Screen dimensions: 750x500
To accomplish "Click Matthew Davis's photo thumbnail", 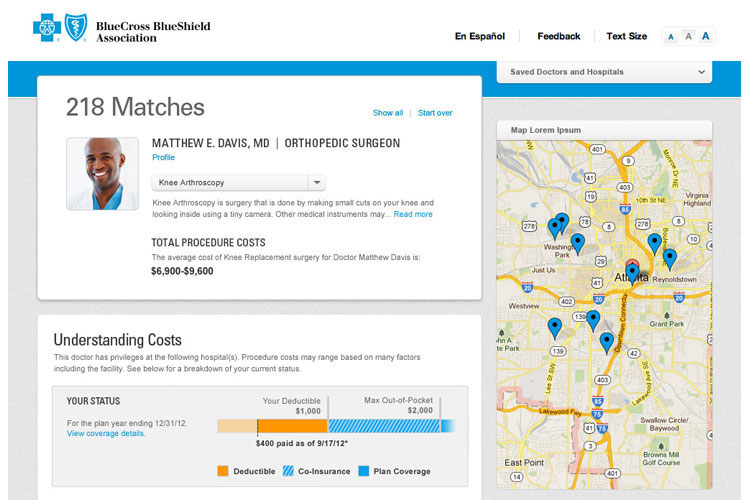I will click(x=102, y=174).
